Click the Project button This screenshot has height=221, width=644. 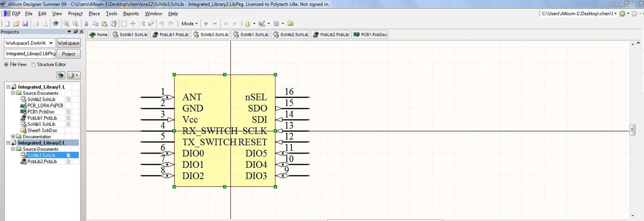pyautogui.click(x=68, y=54)
